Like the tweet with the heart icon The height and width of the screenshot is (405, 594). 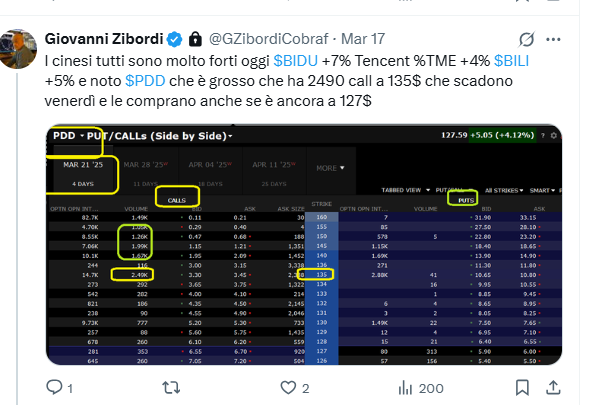pos(288,388)
